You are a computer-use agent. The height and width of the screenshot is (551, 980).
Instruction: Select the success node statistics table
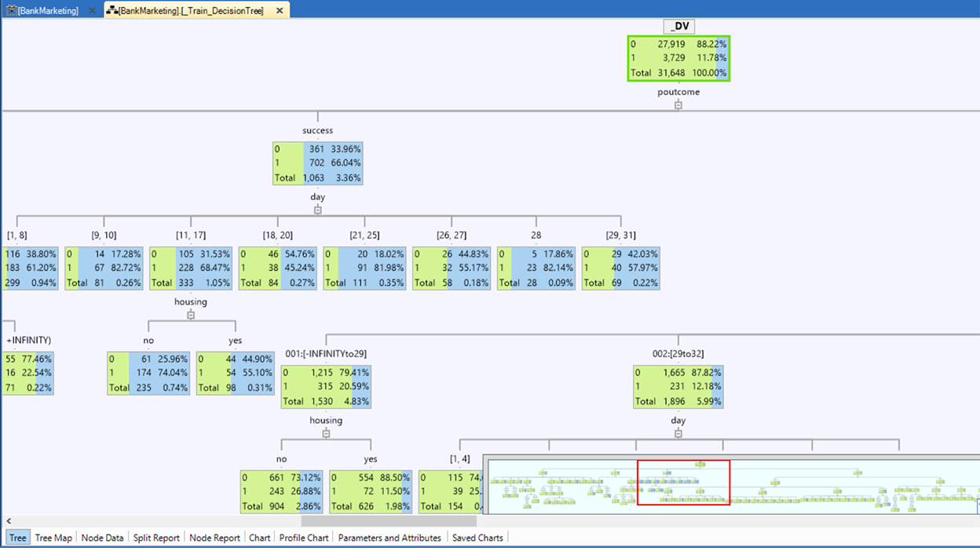coord(317,162)
